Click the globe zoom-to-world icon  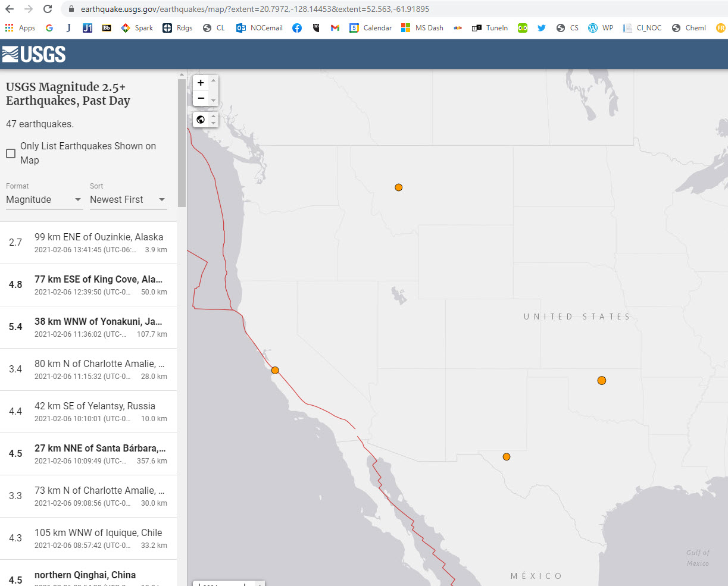pos(201,120)
